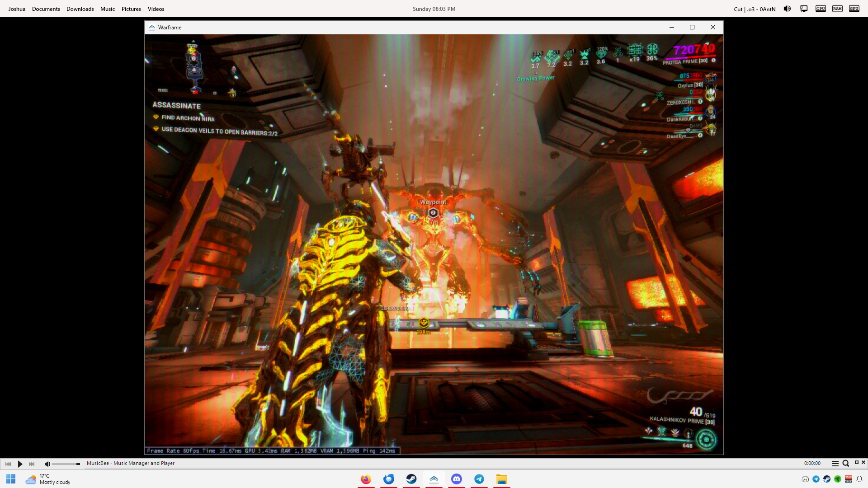Click the 'FIND ARCHON NIRA' objective

pyautogui.click(x=188, y=118)
